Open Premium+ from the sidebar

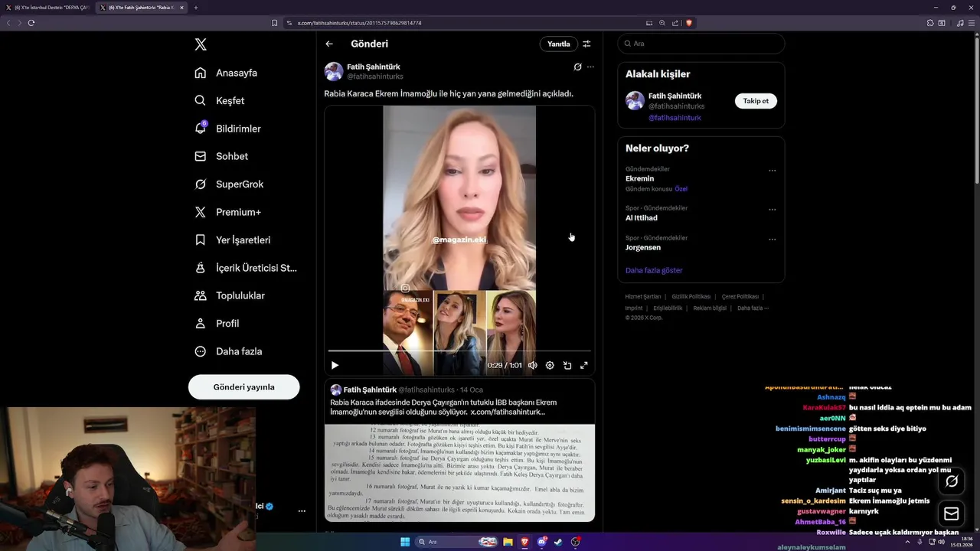227,212
